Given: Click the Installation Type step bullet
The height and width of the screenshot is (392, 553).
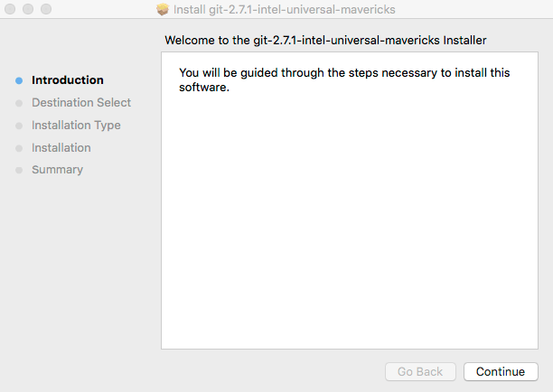Looking at the screenshot, I should coord(19,126).
